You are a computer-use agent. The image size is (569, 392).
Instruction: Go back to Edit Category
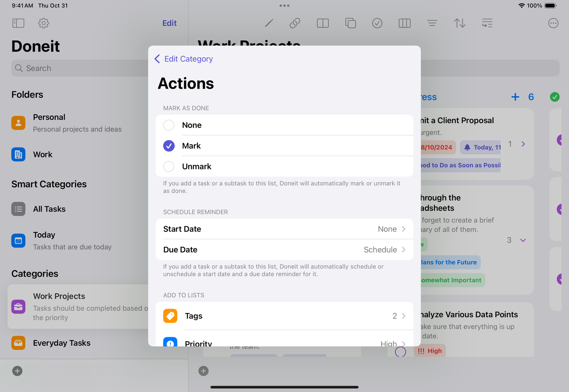(184, 59)
